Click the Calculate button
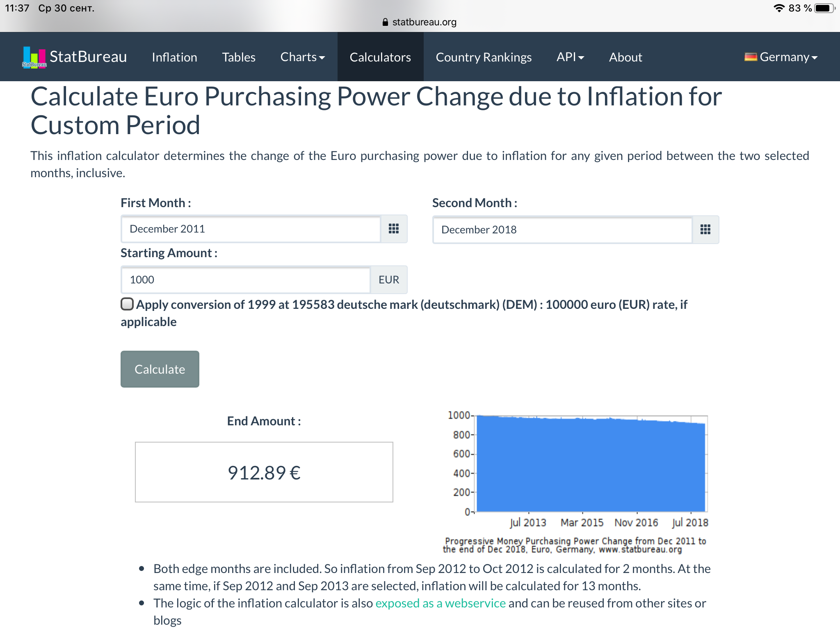 pyautogui.click(x=160, y=369)
